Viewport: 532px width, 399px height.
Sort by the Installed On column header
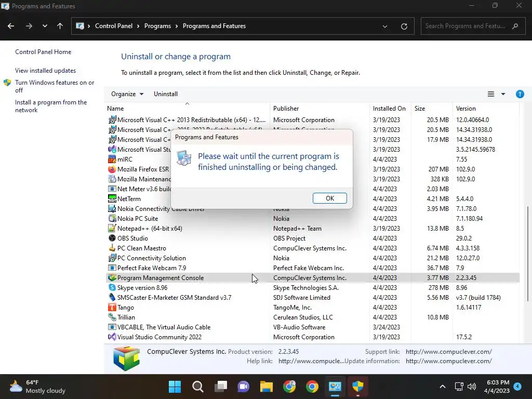click(x=390, y=108)
